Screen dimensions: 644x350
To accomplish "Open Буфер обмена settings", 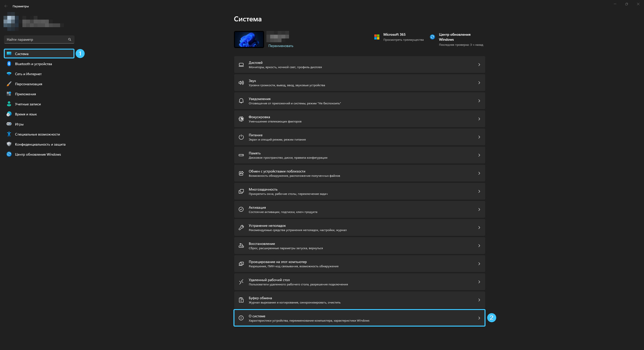I will point(359,300).
